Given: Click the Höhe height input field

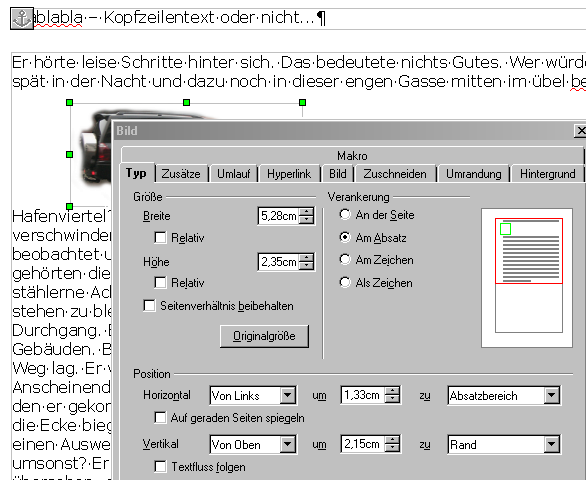Looking at the screenshot, I should (x=278, y=262).
